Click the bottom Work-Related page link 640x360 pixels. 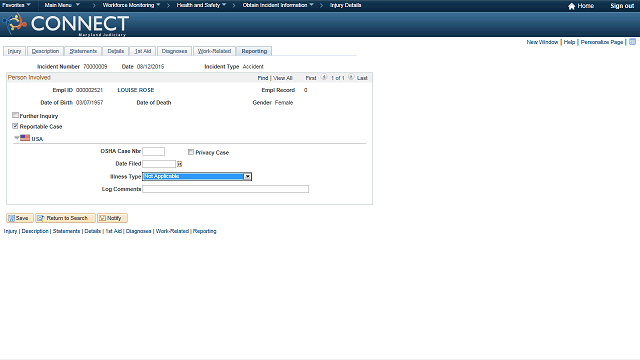(172, 231)
